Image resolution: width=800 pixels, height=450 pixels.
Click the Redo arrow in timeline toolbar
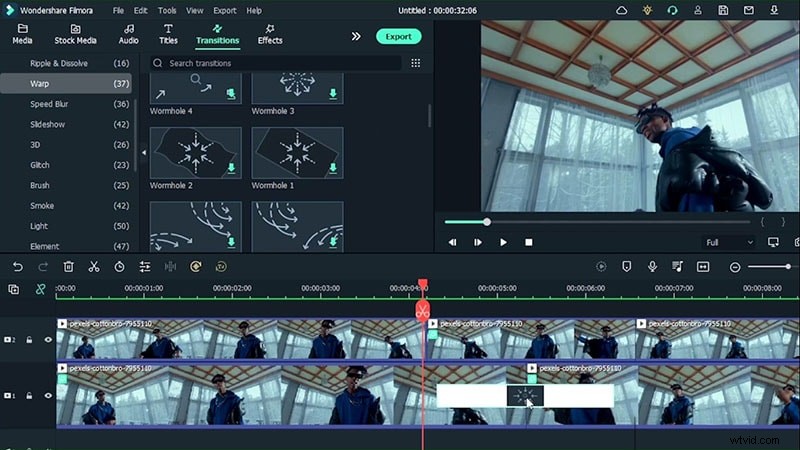click(x=43, y=266)
